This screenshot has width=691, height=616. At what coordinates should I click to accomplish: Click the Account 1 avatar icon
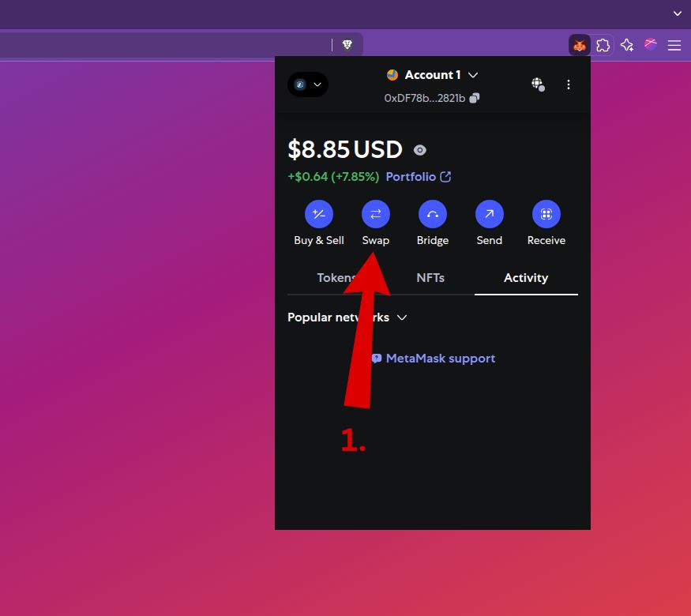tap(392, 75)
